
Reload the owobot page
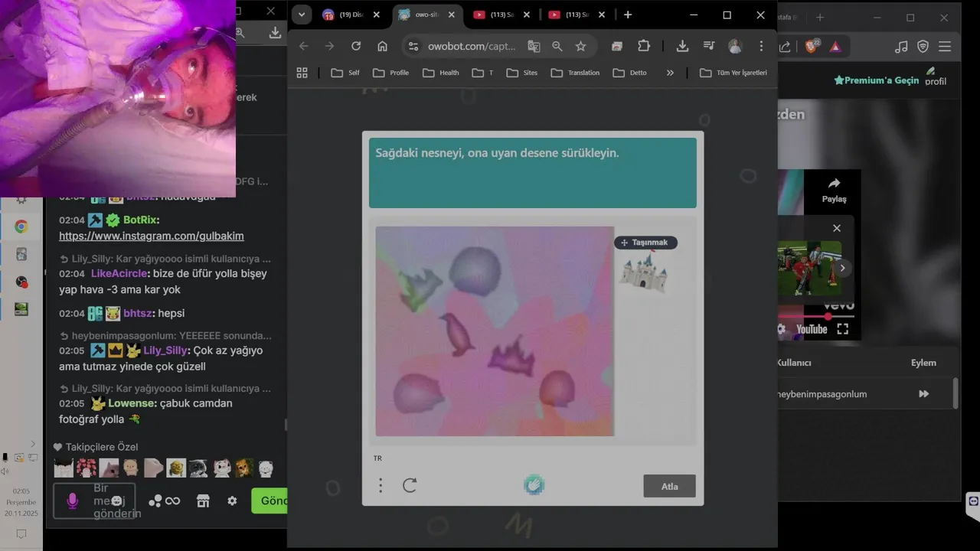pos(356,46)
